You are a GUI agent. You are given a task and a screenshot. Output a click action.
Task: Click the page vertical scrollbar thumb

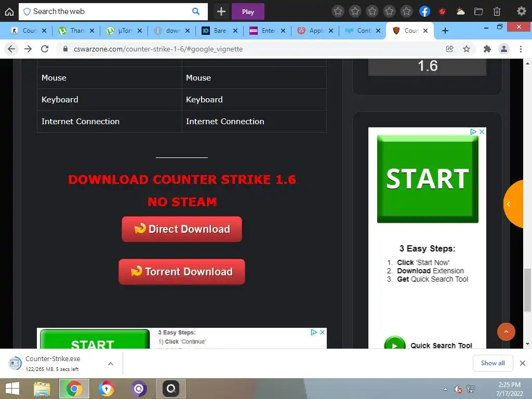point(527,289)
